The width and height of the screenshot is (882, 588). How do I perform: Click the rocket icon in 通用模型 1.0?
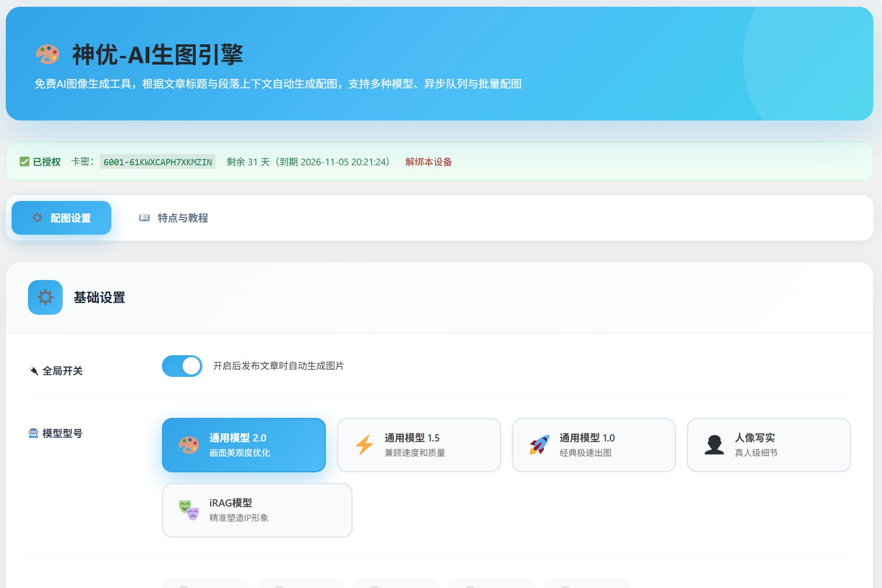[x=539, y=445]
